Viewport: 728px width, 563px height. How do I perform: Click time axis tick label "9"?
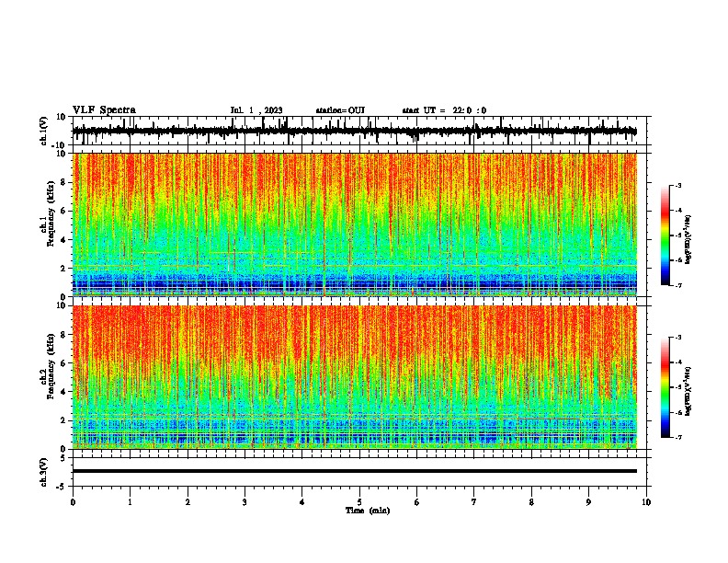[x=588, y=502]
